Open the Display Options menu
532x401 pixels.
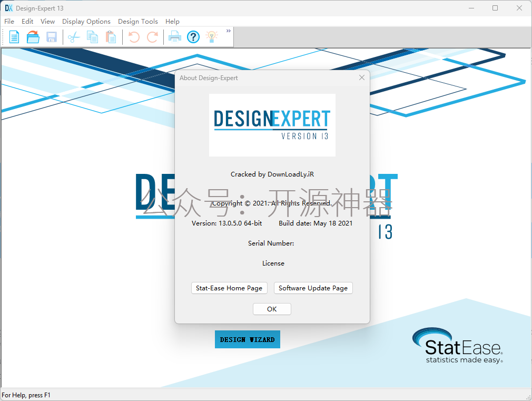86,22
